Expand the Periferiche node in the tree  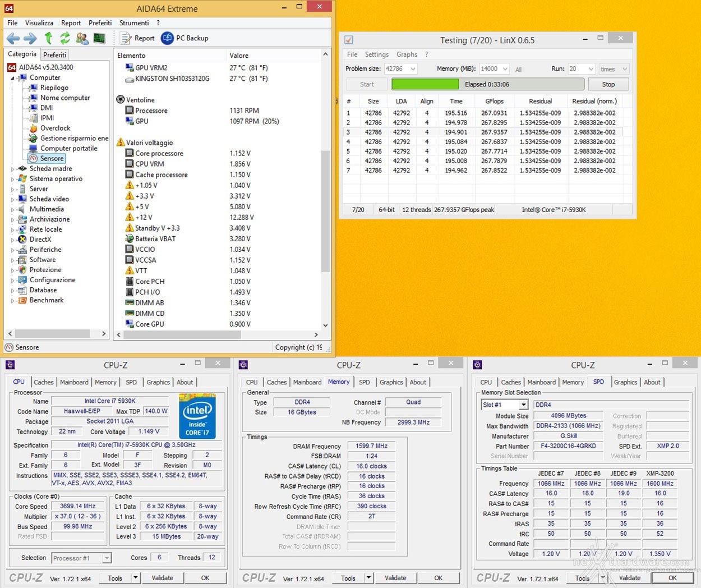[x=12, y=250]
